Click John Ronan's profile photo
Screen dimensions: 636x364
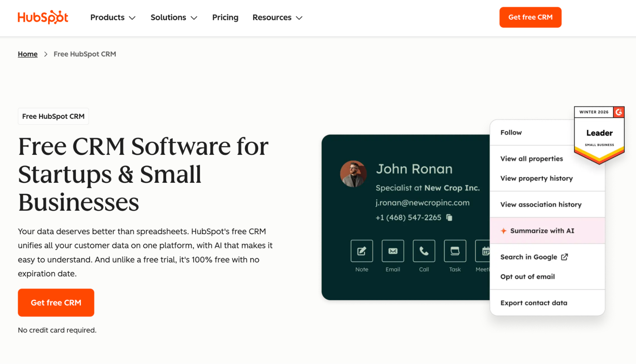point(353,174)
